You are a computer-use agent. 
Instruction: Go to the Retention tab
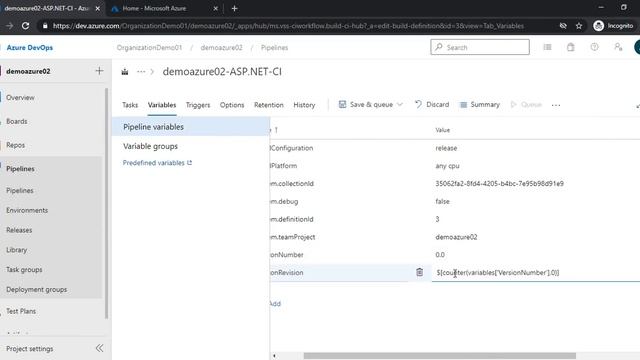(x=269, y=105)
